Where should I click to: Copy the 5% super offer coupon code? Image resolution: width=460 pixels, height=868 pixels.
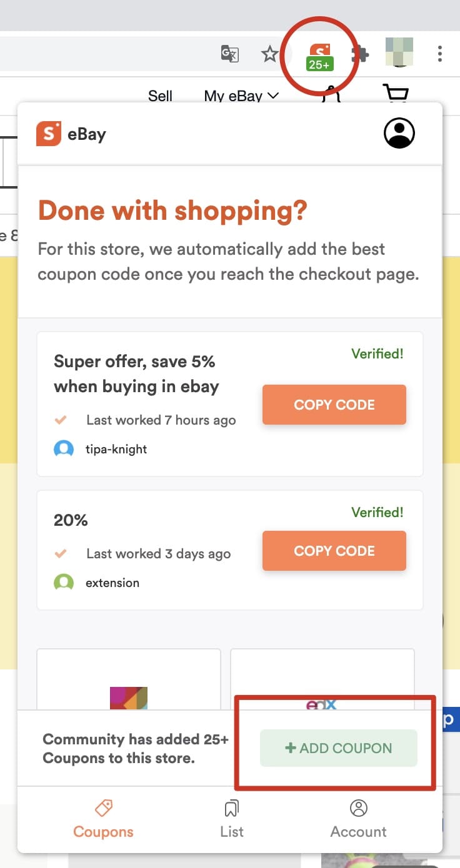pyautogui.click(x=334, y=405)
